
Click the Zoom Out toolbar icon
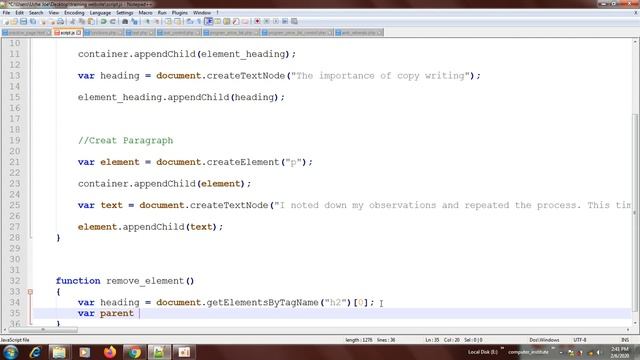pyautogui.click(x=156, y=21)
